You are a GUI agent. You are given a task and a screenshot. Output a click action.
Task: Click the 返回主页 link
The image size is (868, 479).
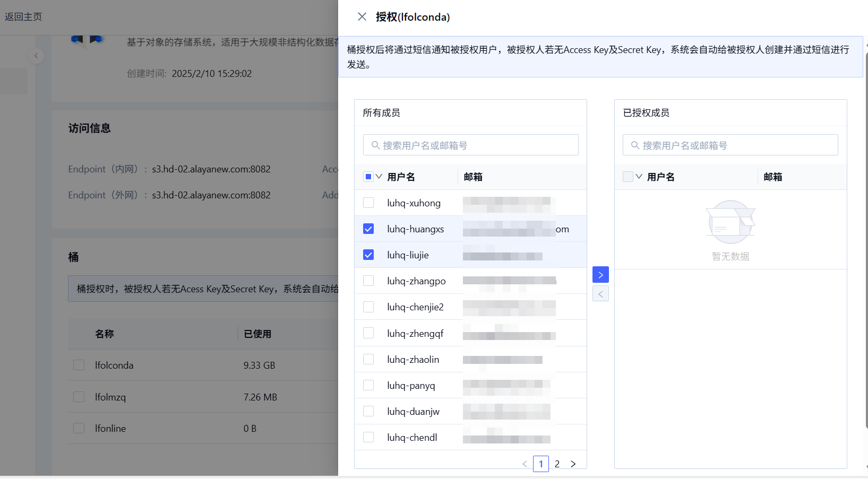(24, 16)
